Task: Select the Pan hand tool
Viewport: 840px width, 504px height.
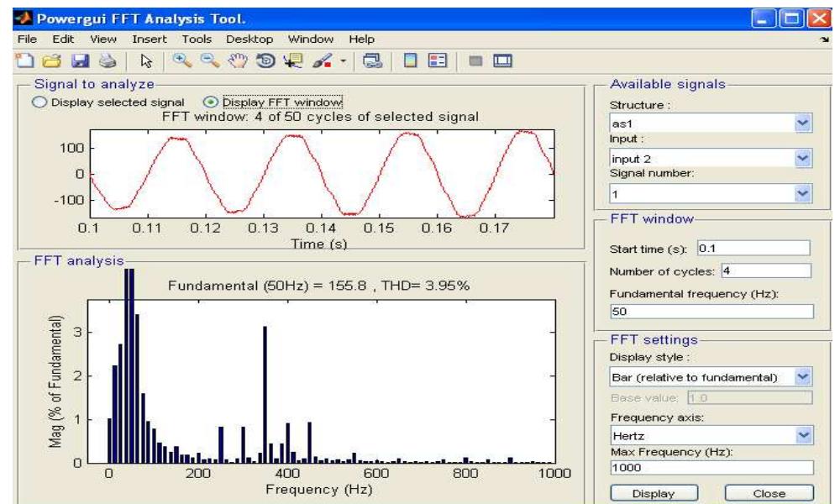Action: point(238,60)
